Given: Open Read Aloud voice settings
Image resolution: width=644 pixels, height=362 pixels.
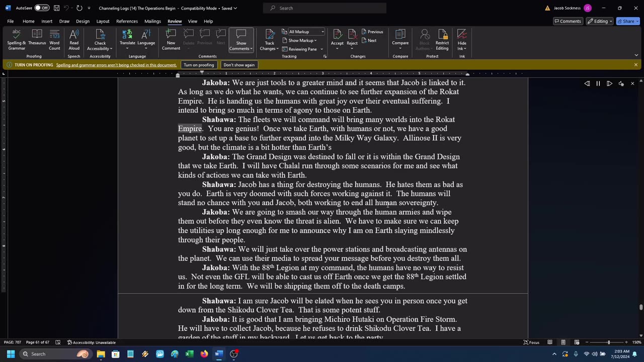Looking at the screenshot, I should [621, 83].
